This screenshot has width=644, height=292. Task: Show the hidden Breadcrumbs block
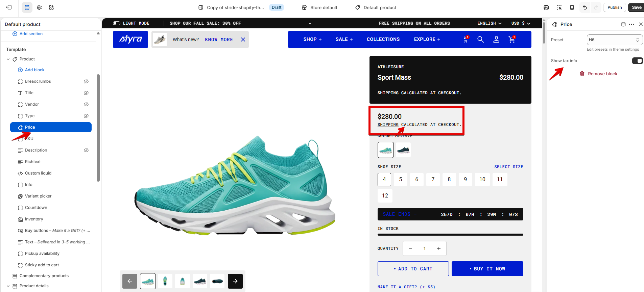click(86, 81)
